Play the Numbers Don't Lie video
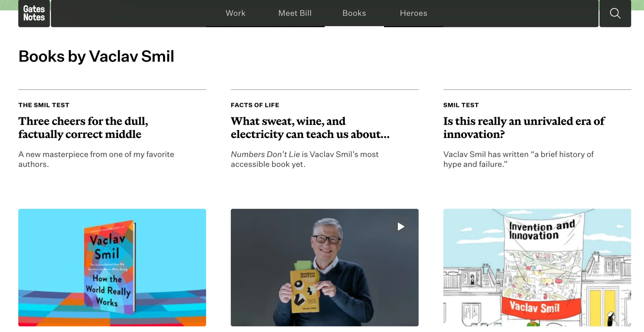The width and height of the screenshot is (644, 332). (x=401, y=227)
